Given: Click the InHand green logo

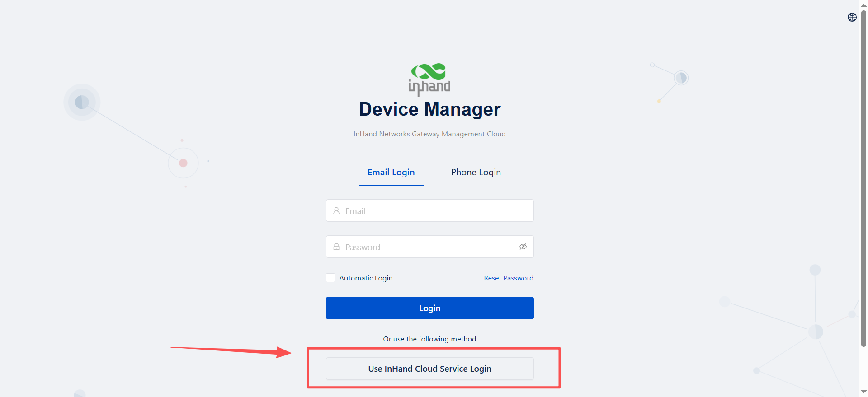Looking at the screenshot, I should coord(429,79).
